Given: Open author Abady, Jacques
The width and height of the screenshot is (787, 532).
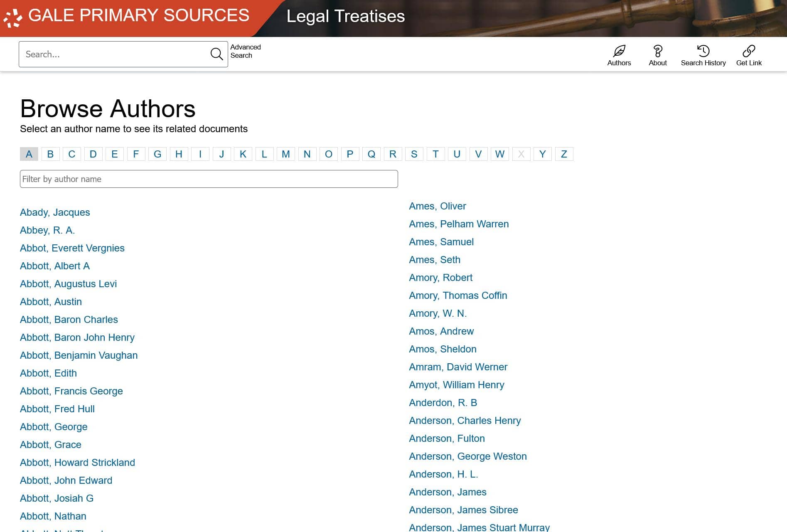Looking at the screenshot, I should pyautogui.click(x=55, y=212).
